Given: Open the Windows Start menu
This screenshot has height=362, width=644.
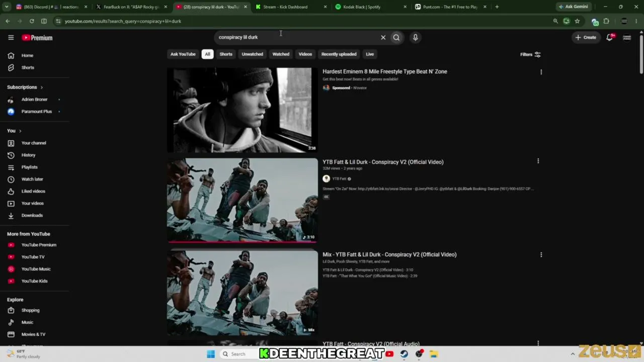Looking at the screenshot, I should [x=211, y=354].
